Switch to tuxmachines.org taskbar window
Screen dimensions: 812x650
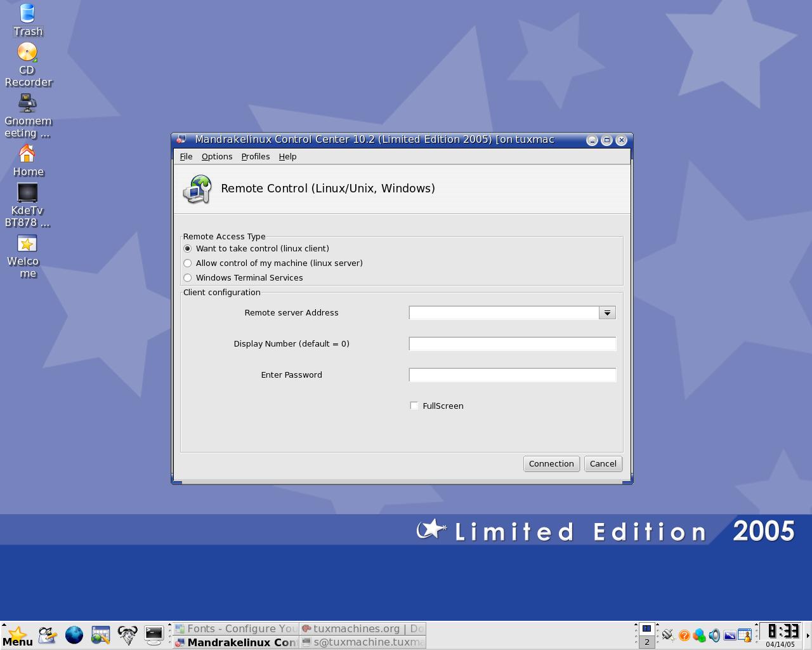[363, 628]
